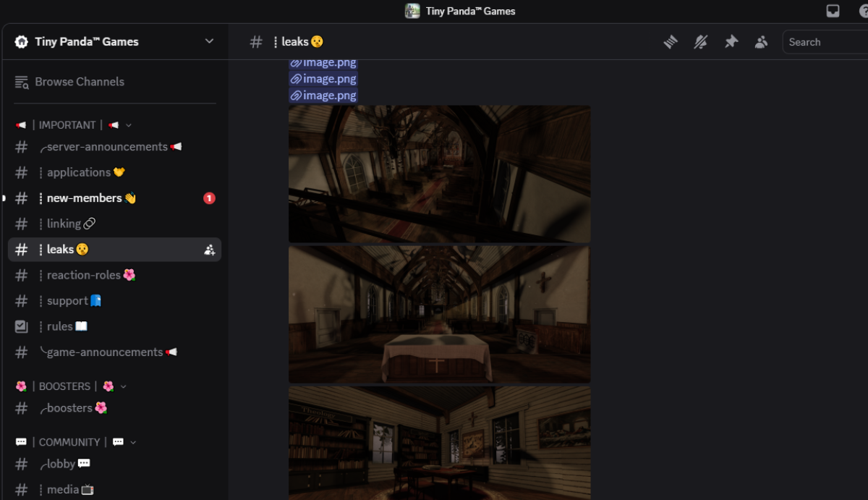Image resolution: width=868 pixels, height=500 pixels.
Task: Click create invite icon on leaks channel
Action: coord(210,250)
